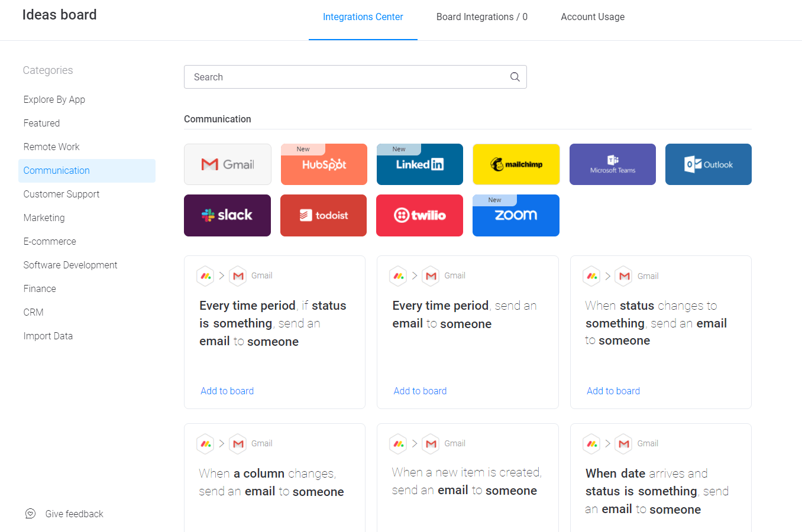Add the 'Every time period, send an email' recipe to board
This screenshot has width=802, height=532.
click(420, 391)
